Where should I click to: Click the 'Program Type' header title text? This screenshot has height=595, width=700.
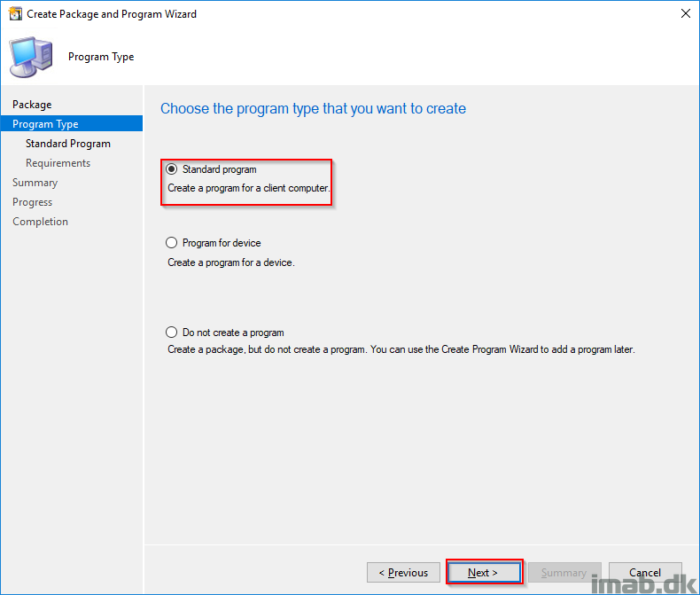pyautogui.click(x=101, y=57)
